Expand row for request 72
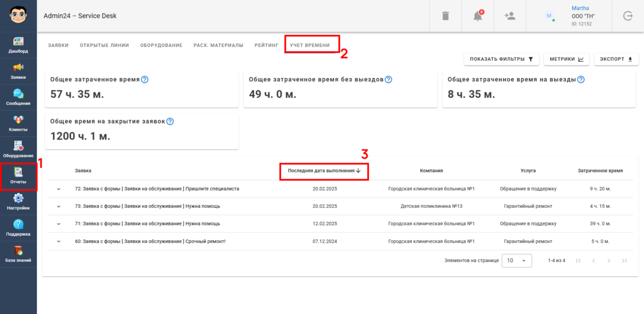 [x=59, y=189]
